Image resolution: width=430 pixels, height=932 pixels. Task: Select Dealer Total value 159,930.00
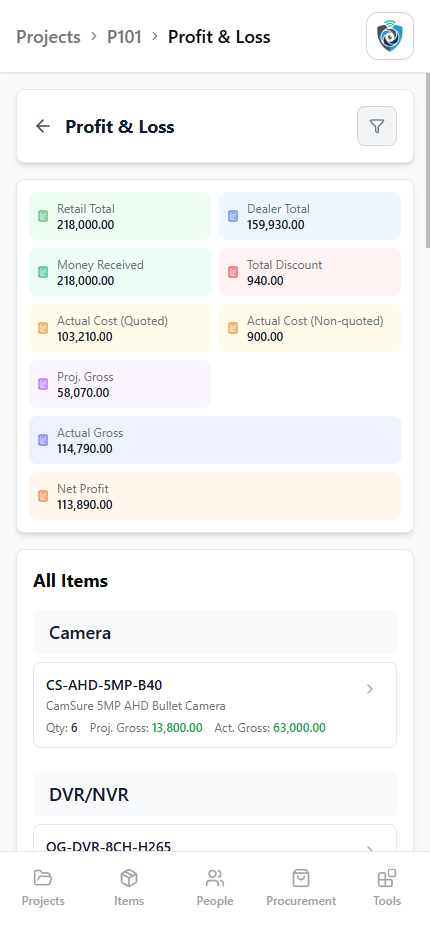(x=276, y=225)
